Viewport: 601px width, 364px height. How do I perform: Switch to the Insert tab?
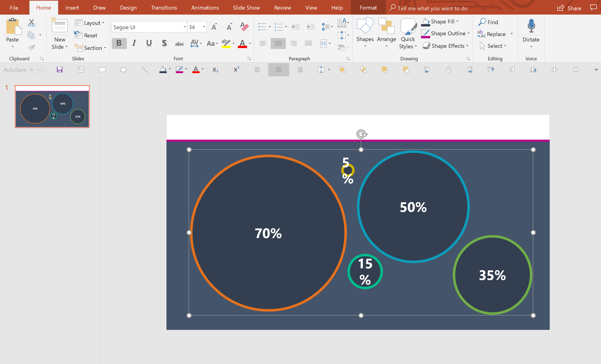tap(72, 8)
